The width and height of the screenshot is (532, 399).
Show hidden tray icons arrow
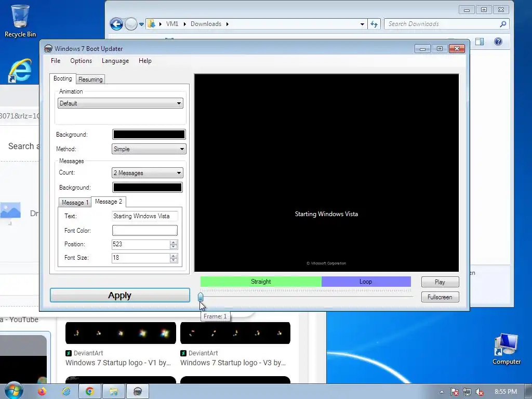pyautogui.click(x=442, y=392)
